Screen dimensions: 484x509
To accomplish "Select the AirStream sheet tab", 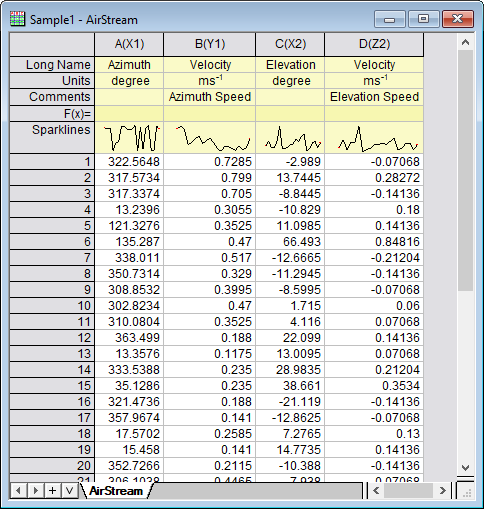I will 116,491.
